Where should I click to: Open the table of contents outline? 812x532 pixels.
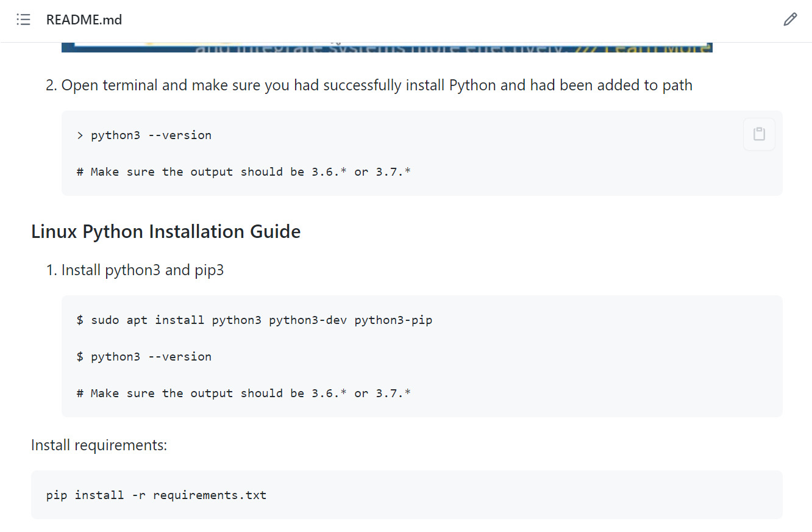coord(23,20)
